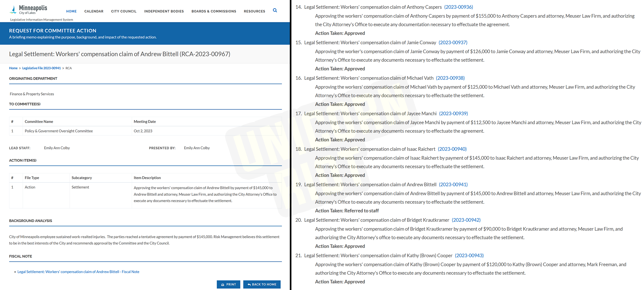Screen dimensions: 644x290
Task: Click the search magnifier icon
Action: coord(275,10)
